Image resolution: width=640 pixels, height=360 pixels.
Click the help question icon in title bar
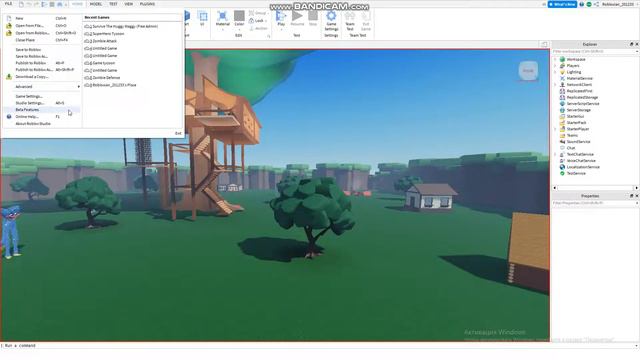(x=582, y=4)
